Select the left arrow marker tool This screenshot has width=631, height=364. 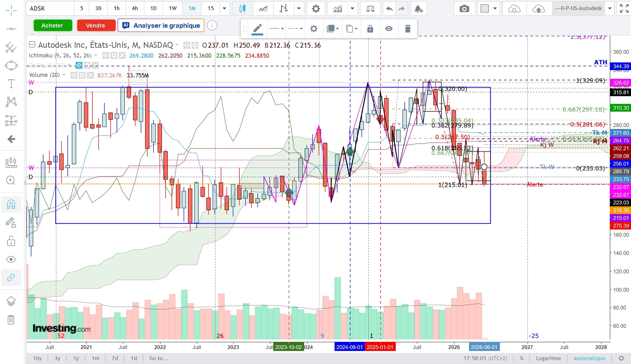click(11, 139)
